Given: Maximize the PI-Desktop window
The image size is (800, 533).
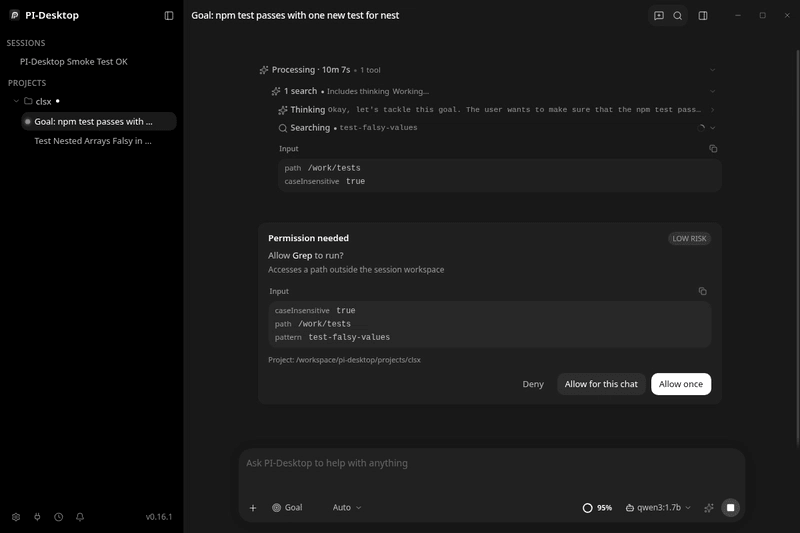Looking at the screenshot, I should [762, 15].
